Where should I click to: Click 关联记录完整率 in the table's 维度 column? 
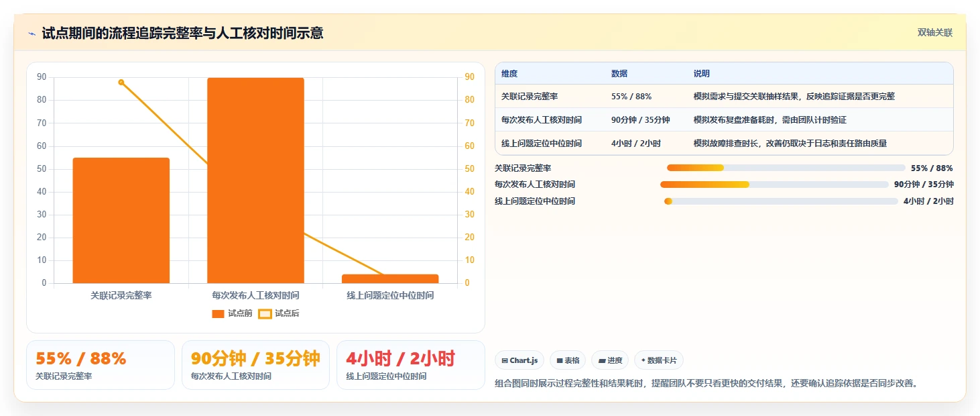530,97
